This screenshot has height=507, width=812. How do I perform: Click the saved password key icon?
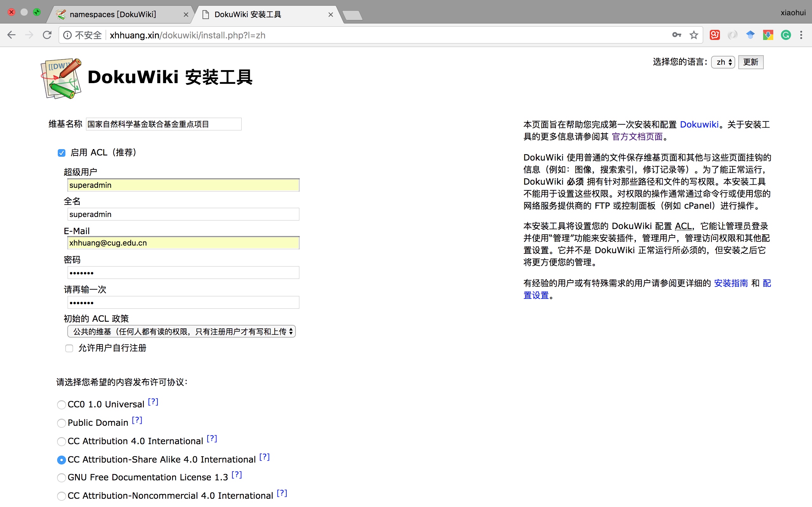coord(676,35)
